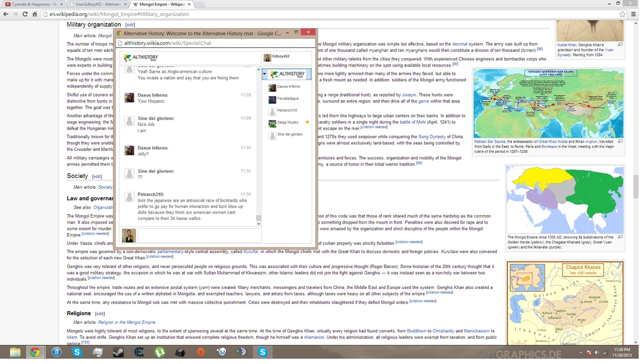This screenshot has width=644, height=364.
Task: Collapse the Althistory user list arrow
Action: click(x=265, y=74)
